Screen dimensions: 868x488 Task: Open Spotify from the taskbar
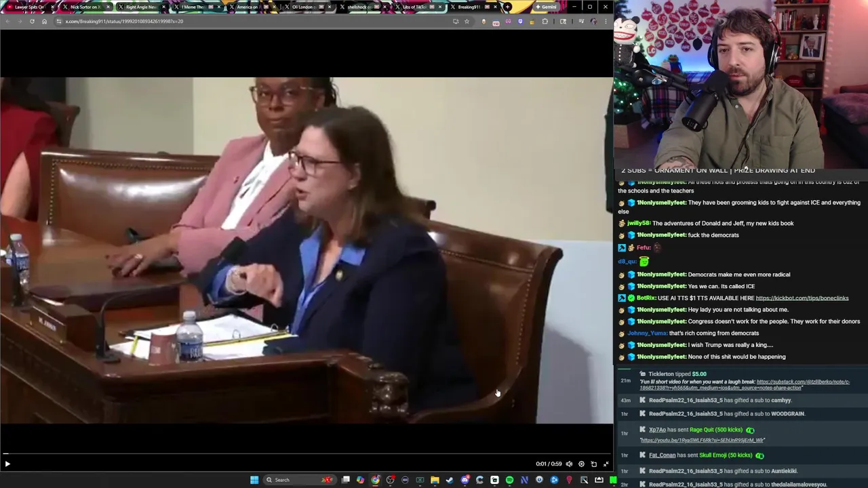click(509, 480)
